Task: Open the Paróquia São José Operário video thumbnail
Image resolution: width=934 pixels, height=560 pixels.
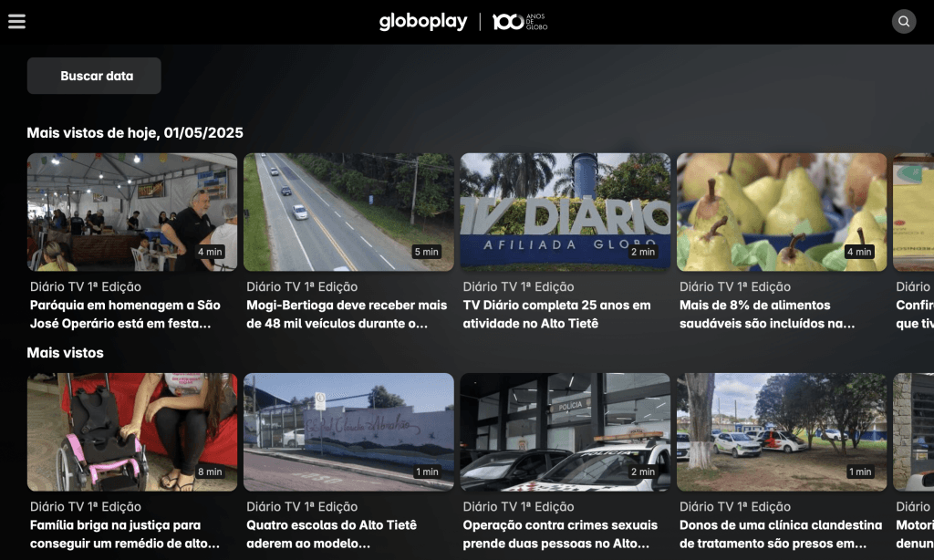Action: (131, 212)
